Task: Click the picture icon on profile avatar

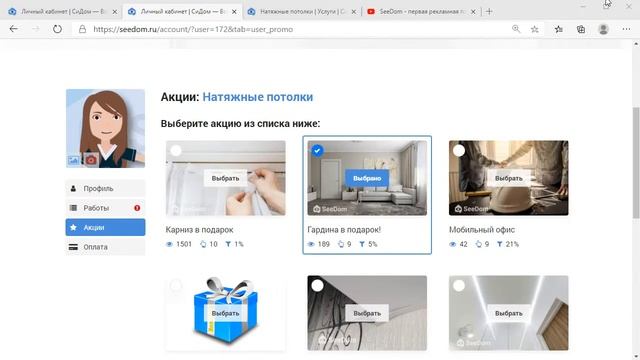Action: click(74, 160)
